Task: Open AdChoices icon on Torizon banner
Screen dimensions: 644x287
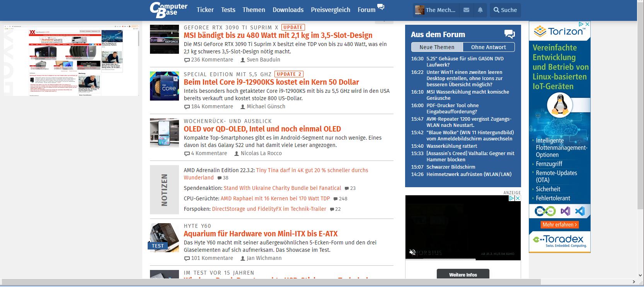Action: point(581,24)
